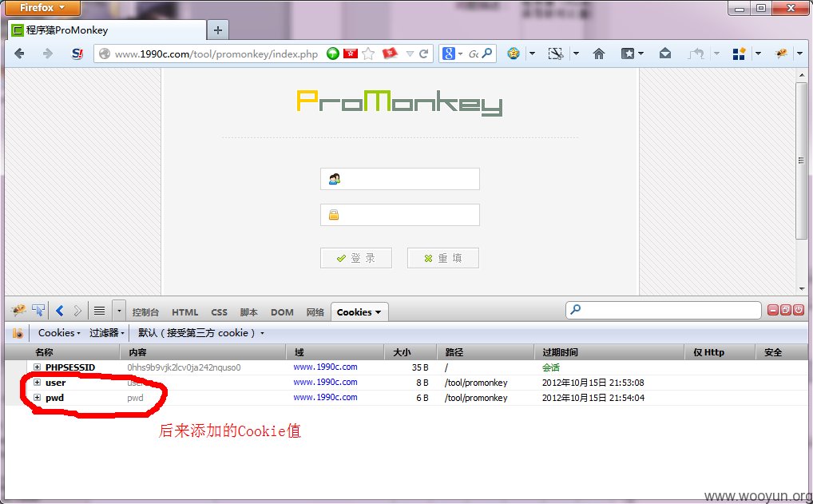
Task: Click the Firebug command line lines icon
Action: [x=99, y=311]
